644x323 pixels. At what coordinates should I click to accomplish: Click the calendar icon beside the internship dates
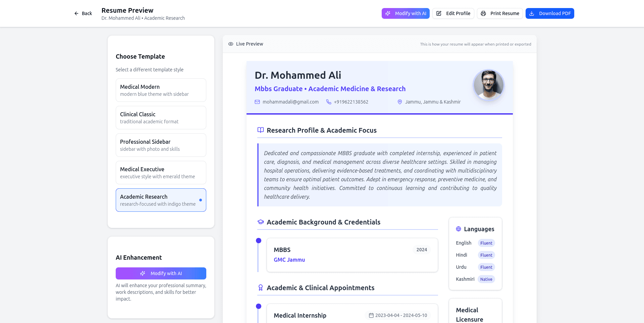[x=370, y=315]
